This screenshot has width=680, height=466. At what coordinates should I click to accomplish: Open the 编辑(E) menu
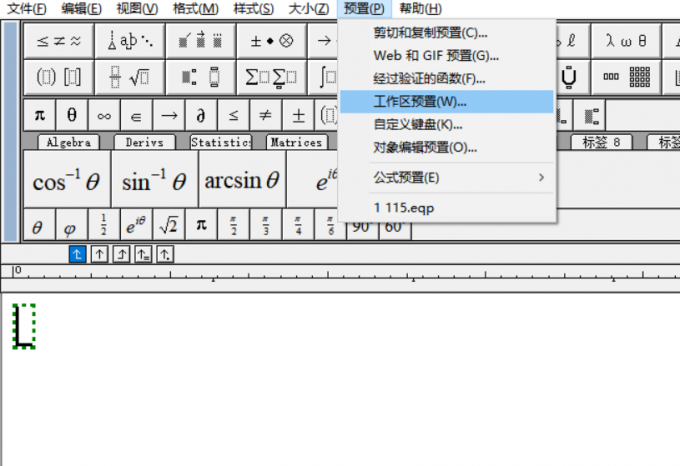point(81,9)
